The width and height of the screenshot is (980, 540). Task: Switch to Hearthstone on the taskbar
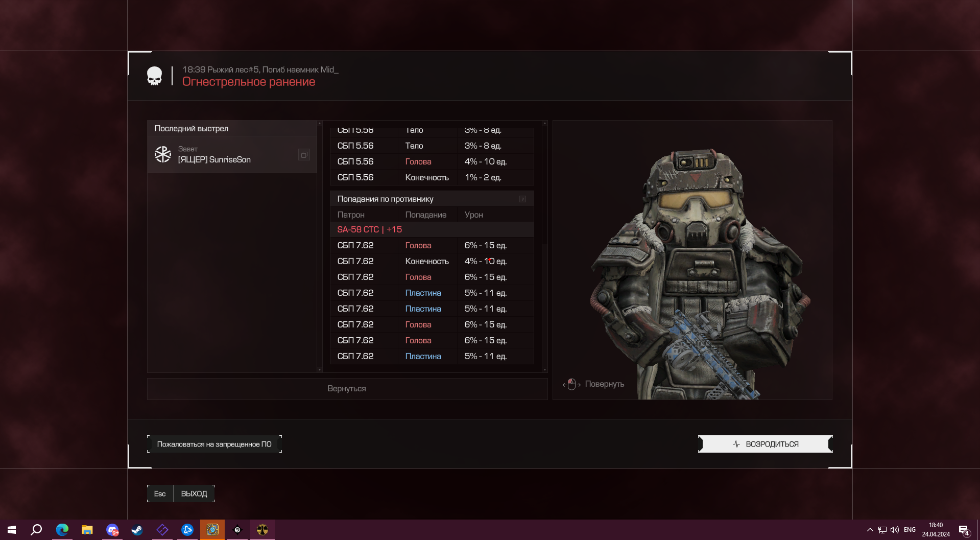tap(212, 530)
